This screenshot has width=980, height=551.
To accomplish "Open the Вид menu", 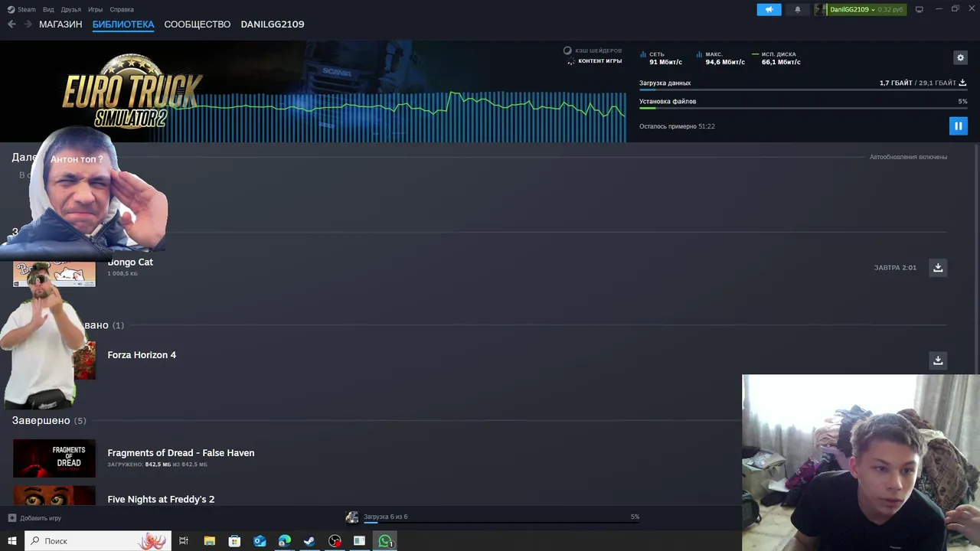I will pyautogui.click(x=48, y=9).
